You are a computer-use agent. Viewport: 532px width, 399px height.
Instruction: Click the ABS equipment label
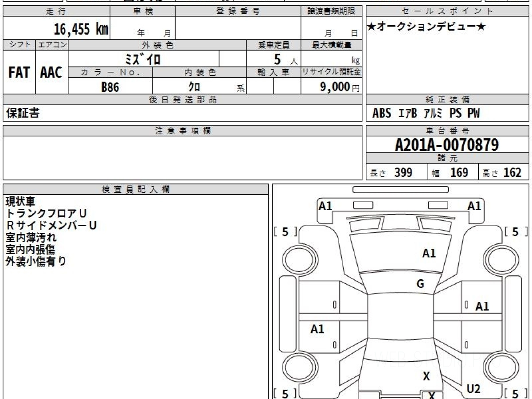click(x=382, y=113)
